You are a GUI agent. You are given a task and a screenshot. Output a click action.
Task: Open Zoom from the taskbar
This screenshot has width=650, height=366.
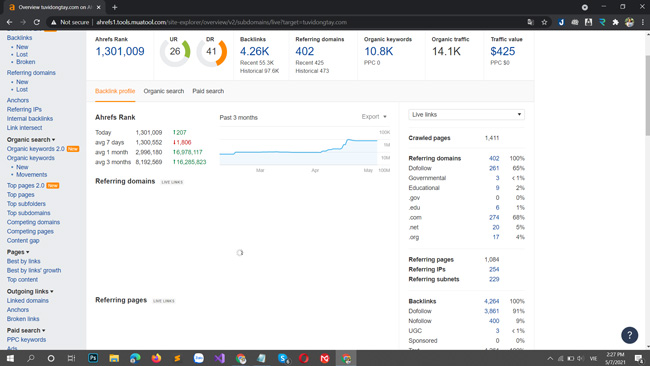(x=199, y=358)
